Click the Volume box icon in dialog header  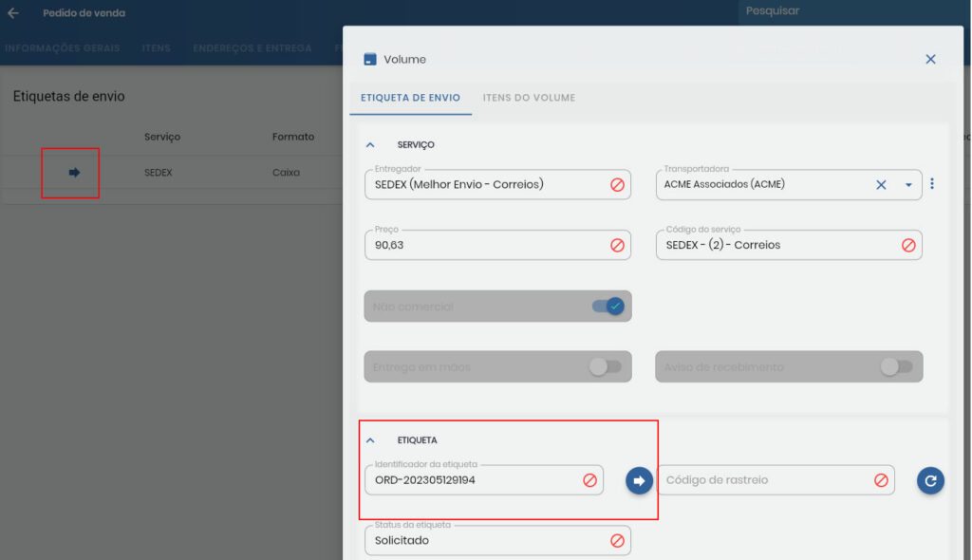pos(370,59)
